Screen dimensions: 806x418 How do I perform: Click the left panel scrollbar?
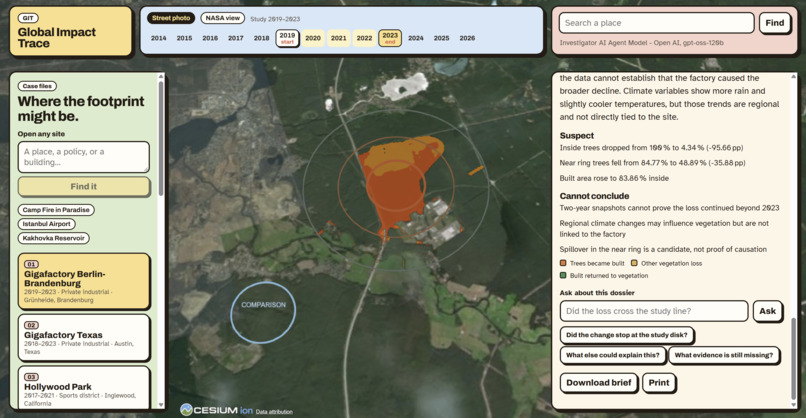[161, 139]
